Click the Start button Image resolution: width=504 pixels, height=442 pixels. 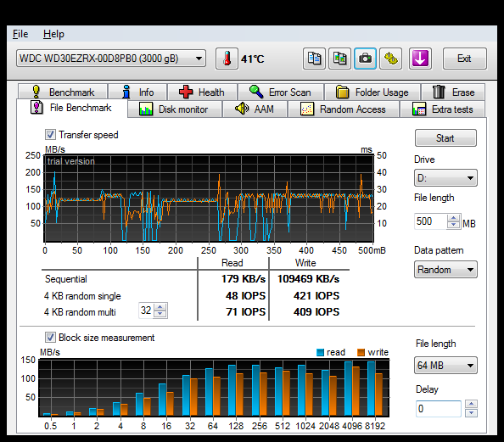[x=445, y=138]
